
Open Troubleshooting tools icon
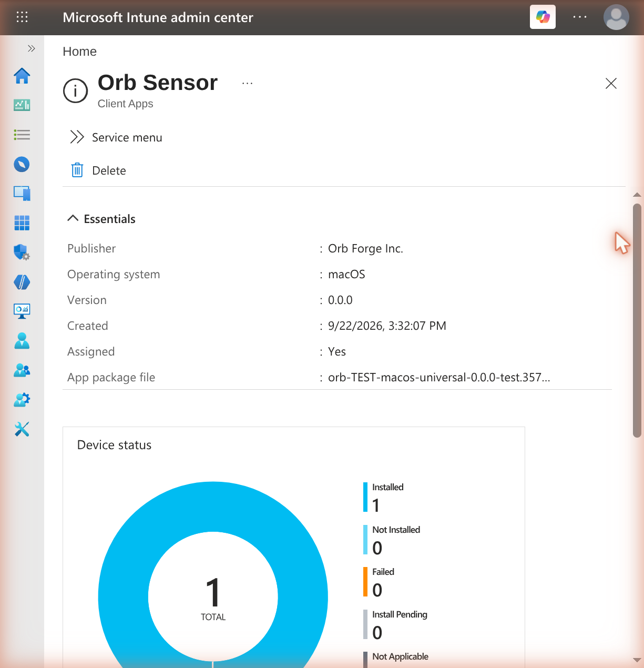(x=22, y=429)
